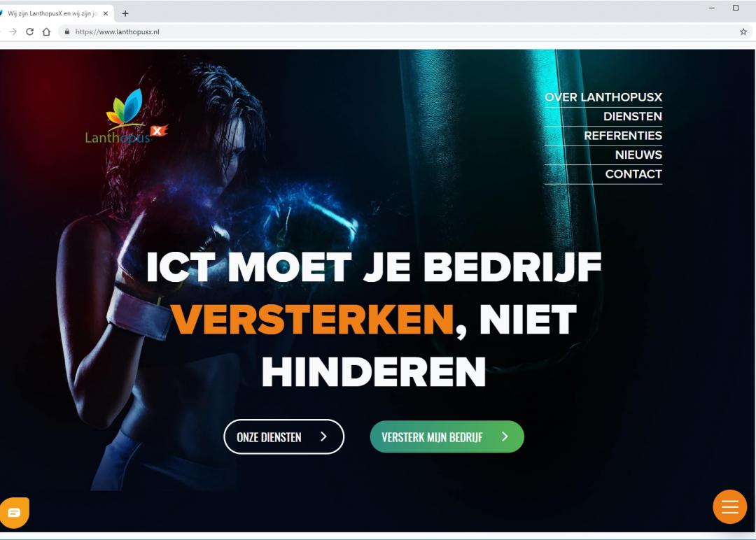
Task: Click the LanthopusX butterfly logo
Action: [126, 116]
